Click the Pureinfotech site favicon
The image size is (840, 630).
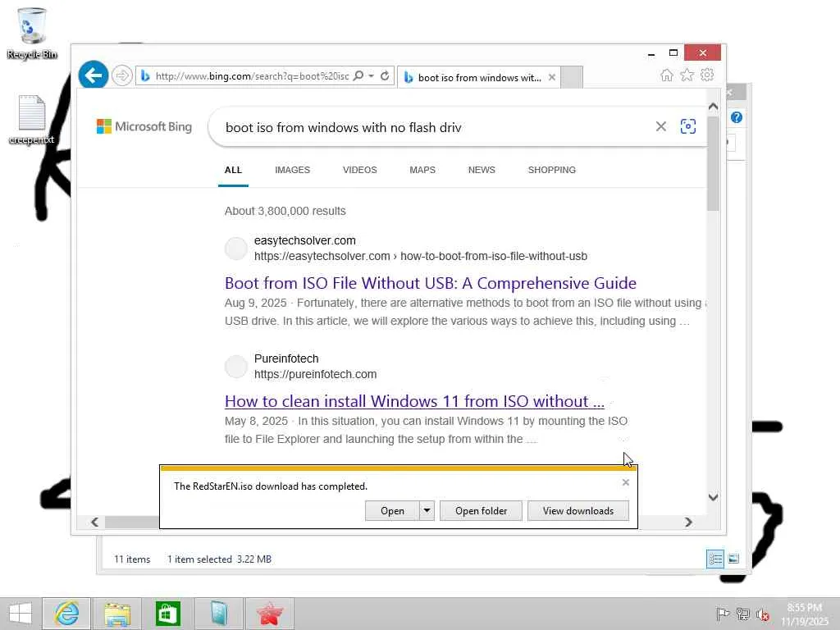[x=235, y=367]
